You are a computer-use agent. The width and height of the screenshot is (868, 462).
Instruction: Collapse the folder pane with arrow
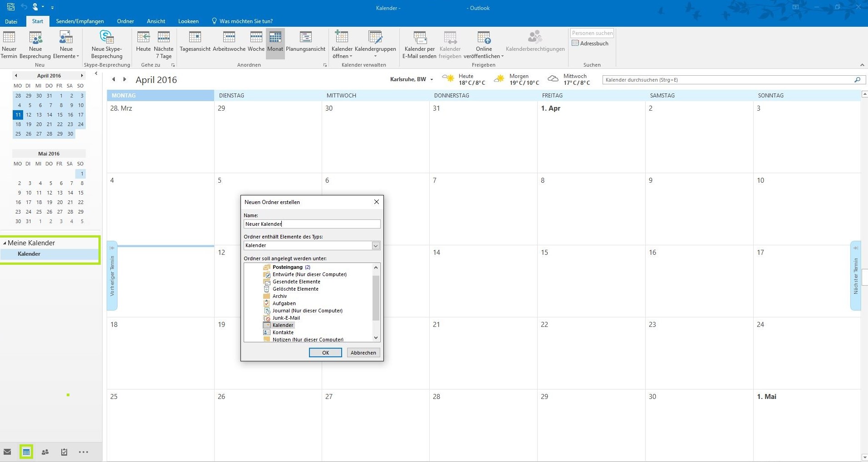96,73
